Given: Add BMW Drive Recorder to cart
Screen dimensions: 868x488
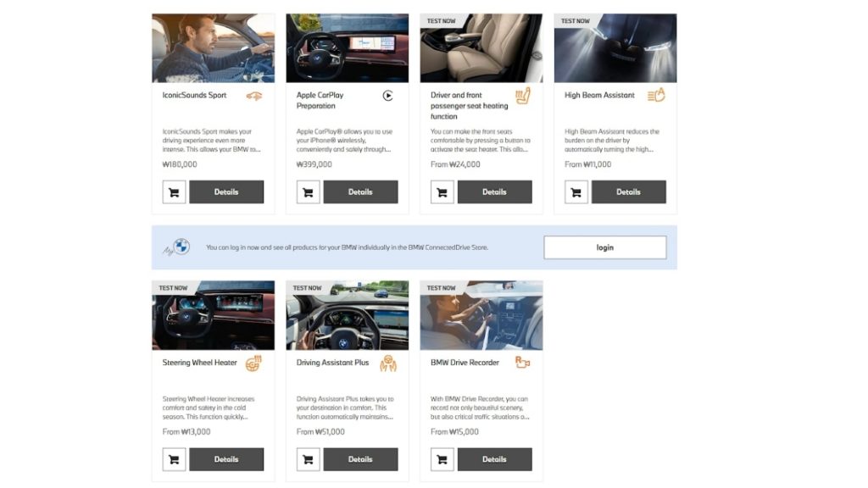Looking at the screenshot, I should pyautogui.click(x=442, y=459).
